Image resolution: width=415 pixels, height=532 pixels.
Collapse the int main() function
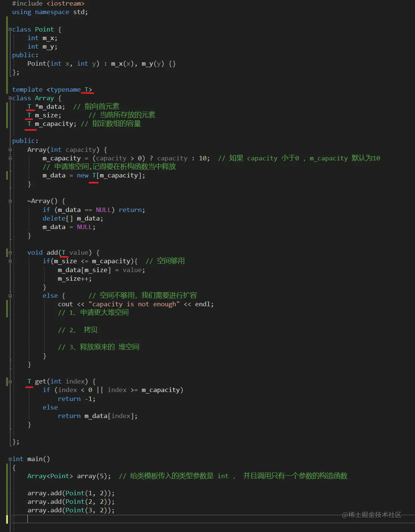pyautogui.click(x=10, y=459)
